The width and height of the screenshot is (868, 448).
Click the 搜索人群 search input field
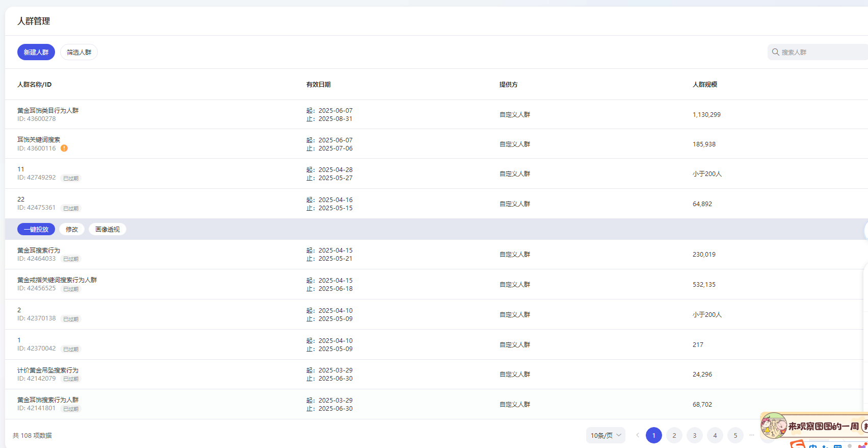tap(821, 52)
